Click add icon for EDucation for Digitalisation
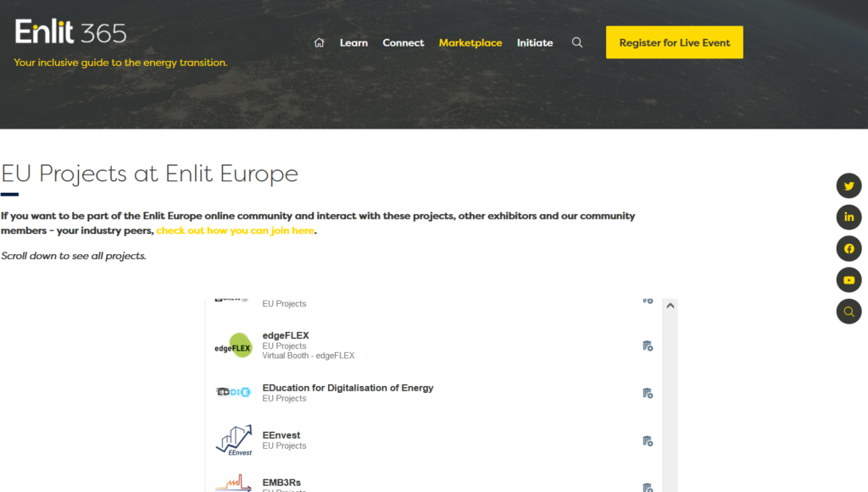Viewport: 868px width, 492px height. click(648, 393)
